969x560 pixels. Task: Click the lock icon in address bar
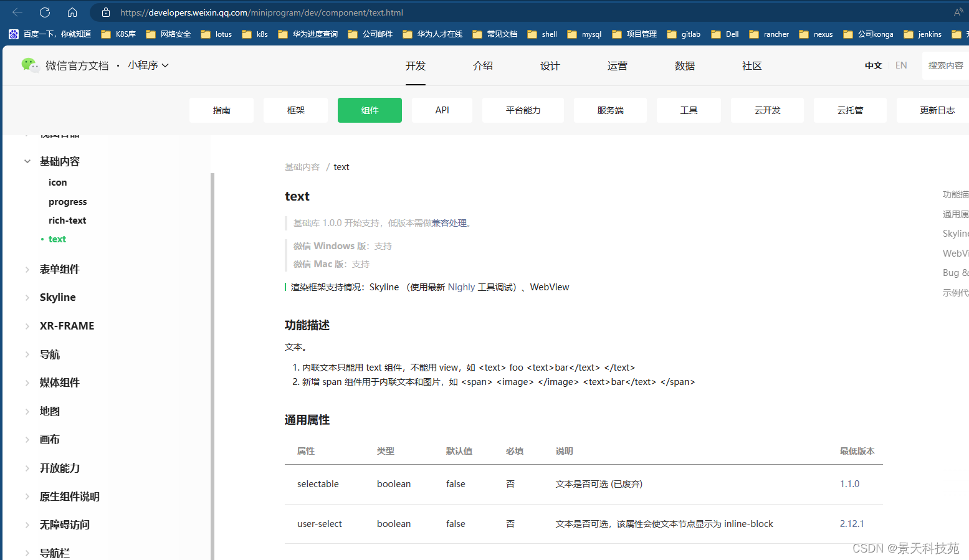(x=106, y=12)
